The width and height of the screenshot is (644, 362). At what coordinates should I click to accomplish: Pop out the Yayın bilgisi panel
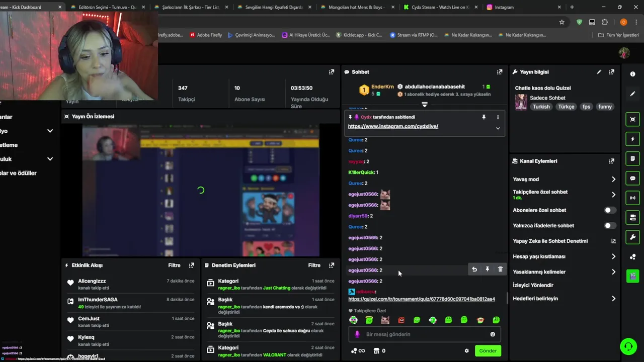tap(611, 72)
